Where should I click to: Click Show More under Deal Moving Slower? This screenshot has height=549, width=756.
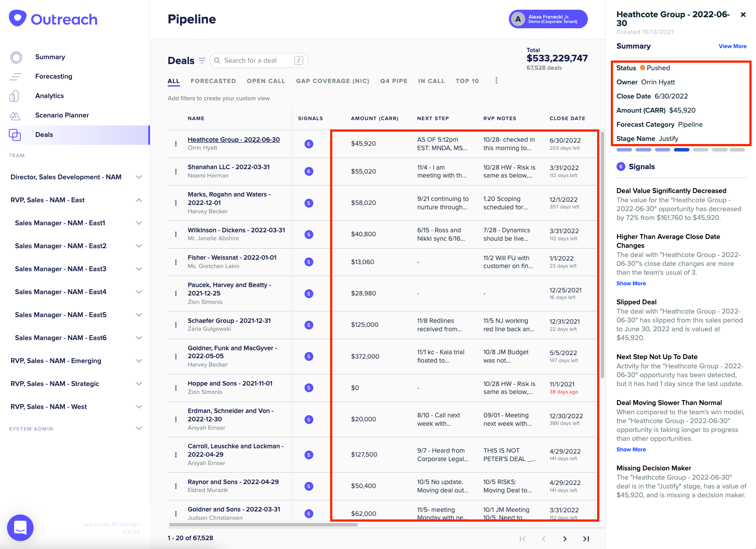(631, 450)
